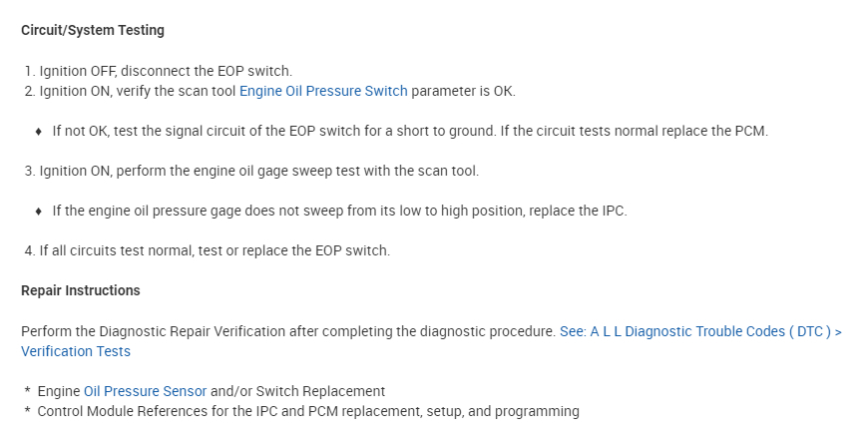Click the Repair Instructions heading
868x442 pixels.
pos(81,290)
